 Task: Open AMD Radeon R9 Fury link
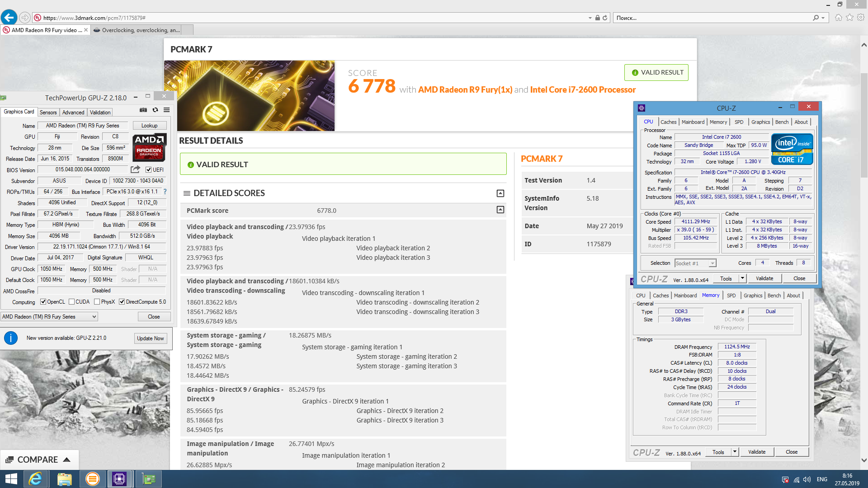465,89
